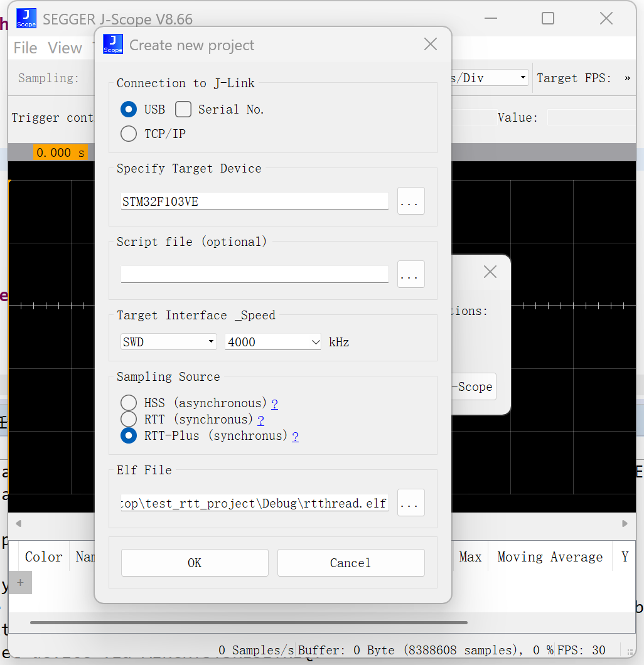This screenshot has width=644, height=665.
Task: Open help link for RTT synchronus
Action: coord(260,420)
